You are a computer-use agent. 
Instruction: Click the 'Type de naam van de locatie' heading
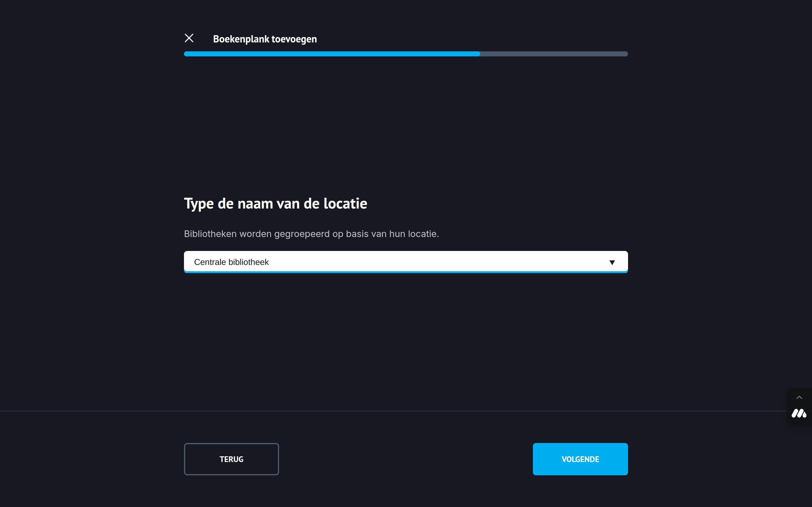(275, 203)
